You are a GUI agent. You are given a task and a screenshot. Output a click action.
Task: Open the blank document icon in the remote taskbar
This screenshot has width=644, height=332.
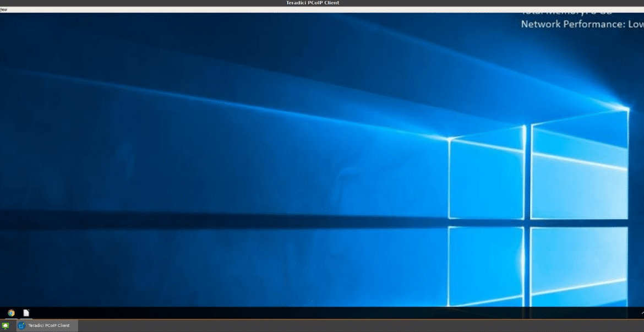(26, 313)
